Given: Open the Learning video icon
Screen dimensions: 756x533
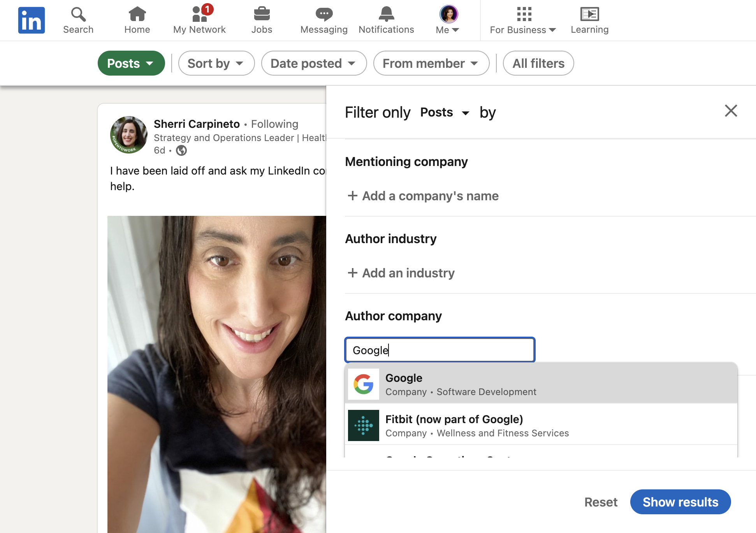Looking at the screenshot, I should (589, 14).
